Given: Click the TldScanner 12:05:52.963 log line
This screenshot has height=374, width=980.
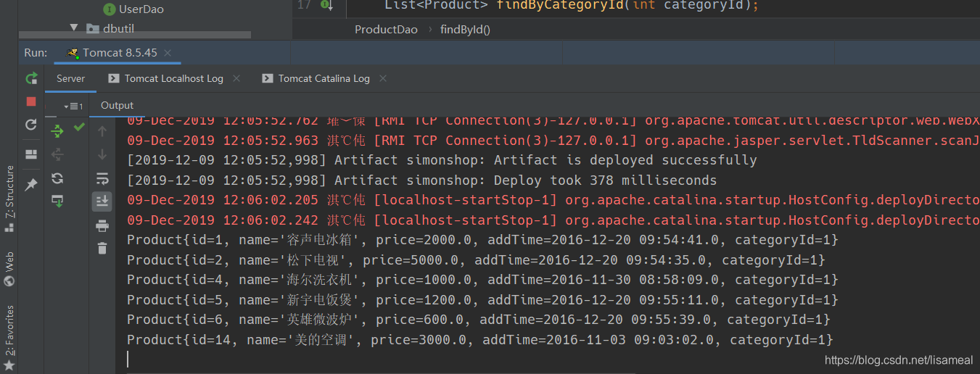Looking at the screenshot, I should [553, 141].
